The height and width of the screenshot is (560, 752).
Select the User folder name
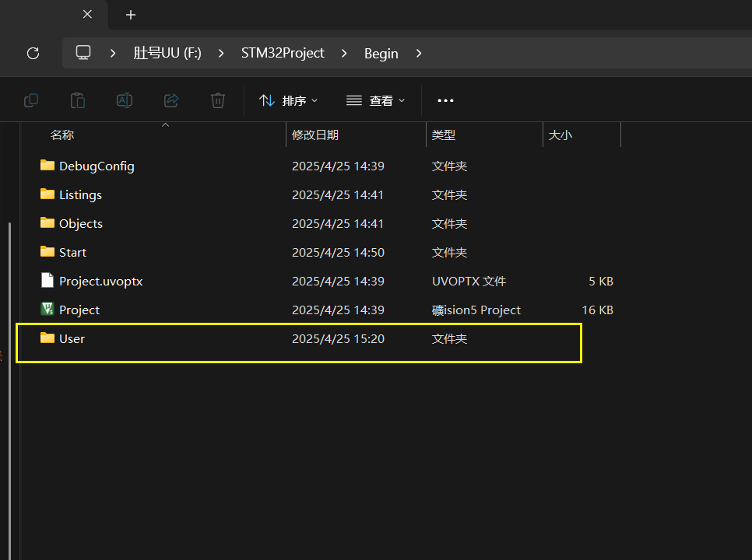[x=72, y=338]
